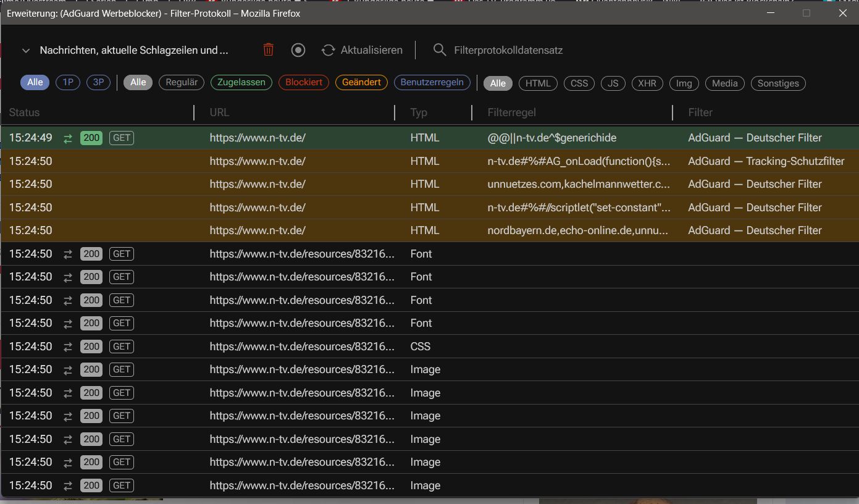Viewport: 859px width, 504px height.
Task: Filter by the JS request type
Action: 613,83
